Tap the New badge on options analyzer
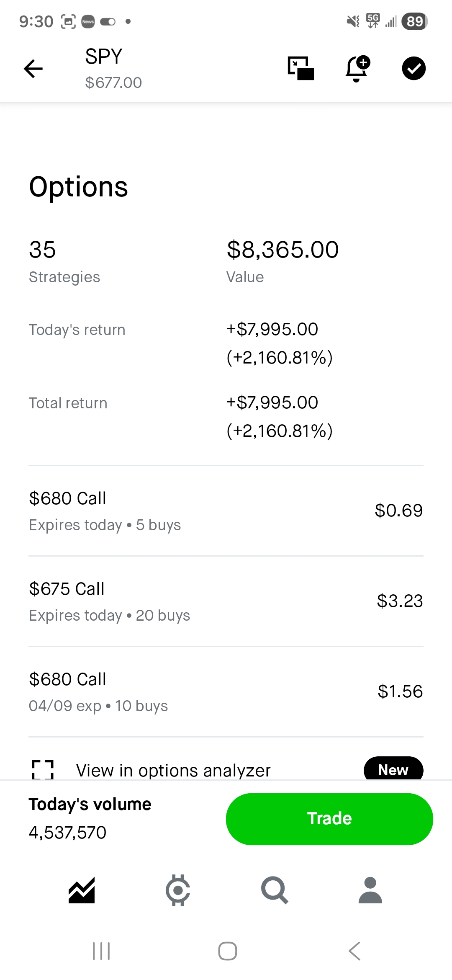 (x=393, y=770)
